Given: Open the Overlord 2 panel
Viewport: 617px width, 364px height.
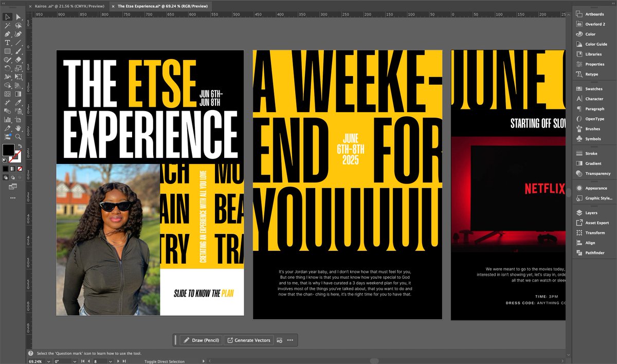Looking at the screenshot, I should [590, 24].
